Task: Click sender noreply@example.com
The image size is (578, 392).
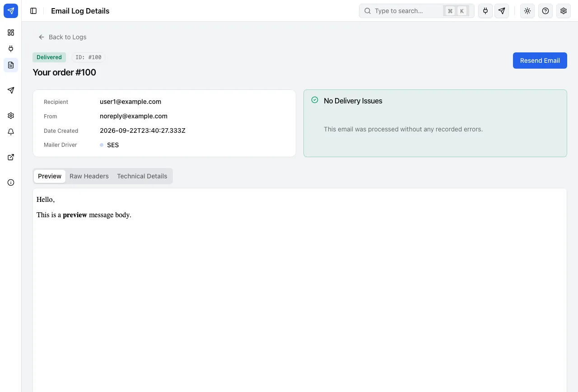Action: coord(134,116)
